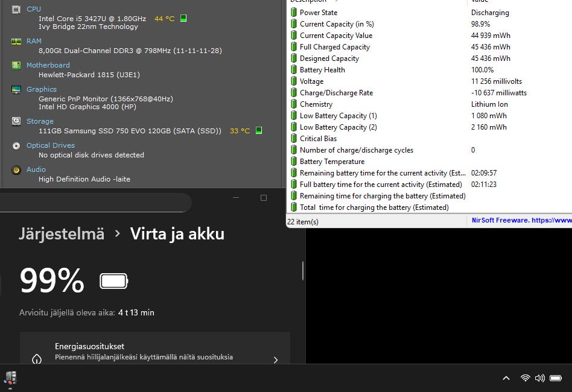Click the pinned app icon on taskbar
The height and width of the screenshot is (392, 572).
click(10, 378)
